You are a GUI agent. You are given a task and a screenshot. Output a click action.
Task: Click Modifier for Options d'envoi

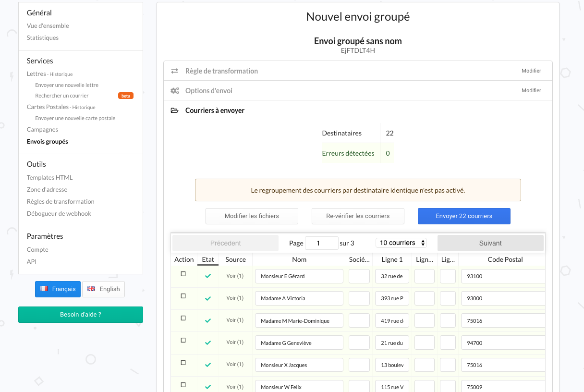pos(531,91)
